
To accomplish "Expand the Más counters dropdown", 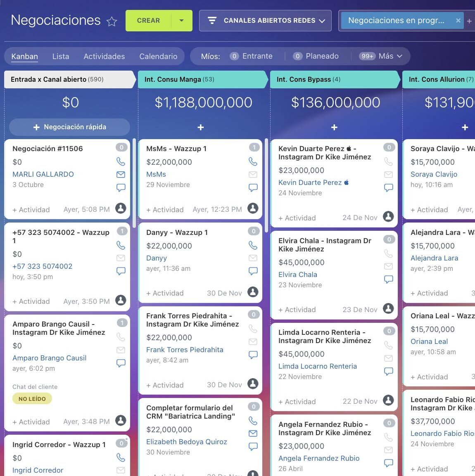I will point(380,56).
